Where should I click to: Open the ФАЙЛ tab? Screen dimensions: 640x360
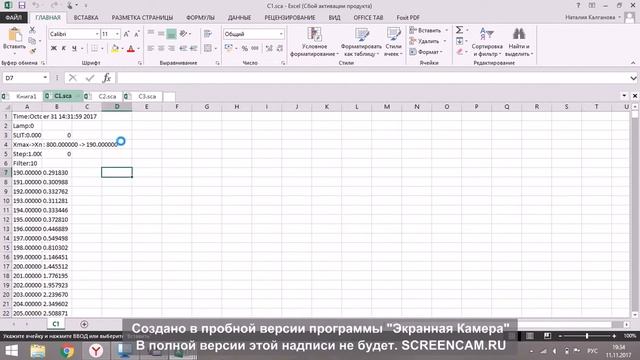coord(14,18)
